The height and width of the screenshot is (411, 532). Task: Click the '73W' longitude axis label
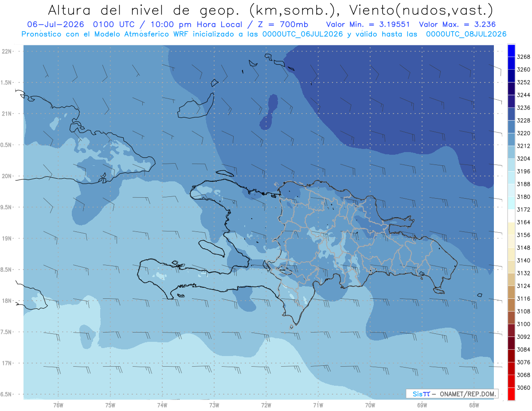click(x=214, y=405)
